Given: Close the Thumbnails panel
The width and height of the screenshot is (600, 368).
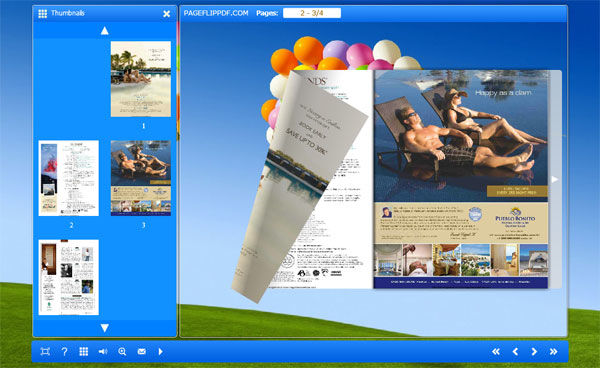Looking at the screenshot, I should tap(166, 14).
